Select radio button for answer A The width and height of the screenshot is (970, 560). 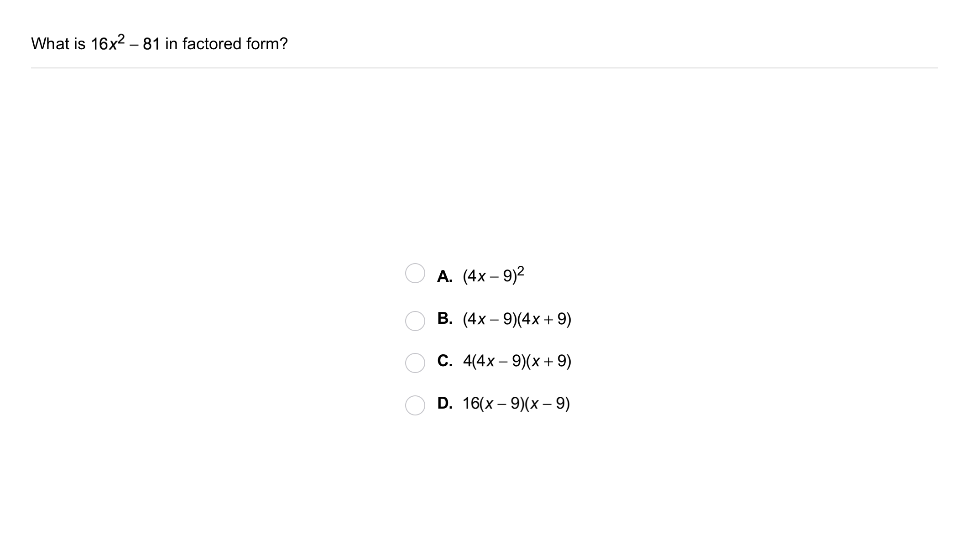pyautogui.click(x=415, y=273)
